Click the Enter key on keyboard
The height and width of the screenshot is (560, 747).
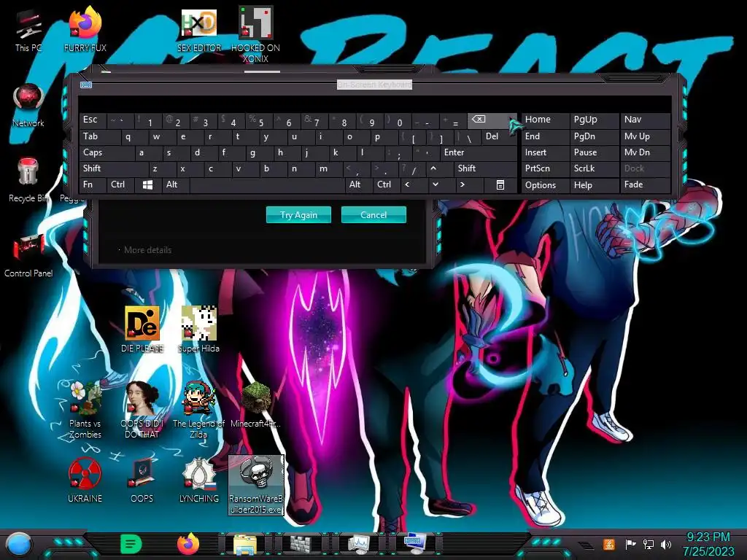pyautogui.click(x=479, y=153)
